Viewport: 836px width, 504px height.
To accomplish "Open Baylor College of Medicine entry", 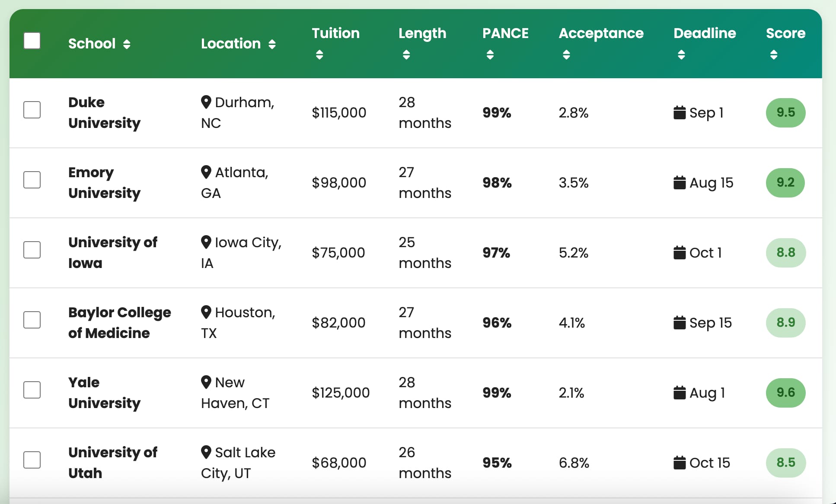I will [x=120, y=322].
